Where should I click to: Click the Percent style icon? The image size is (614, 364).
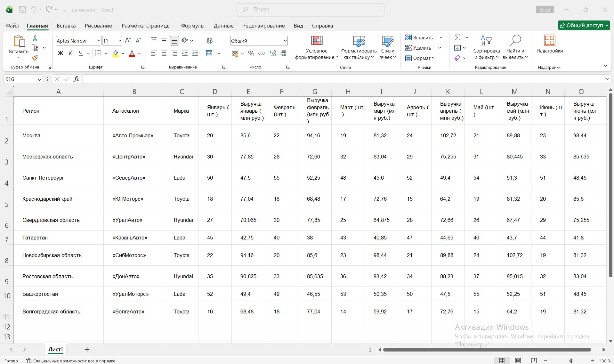[x=251, y=53]
